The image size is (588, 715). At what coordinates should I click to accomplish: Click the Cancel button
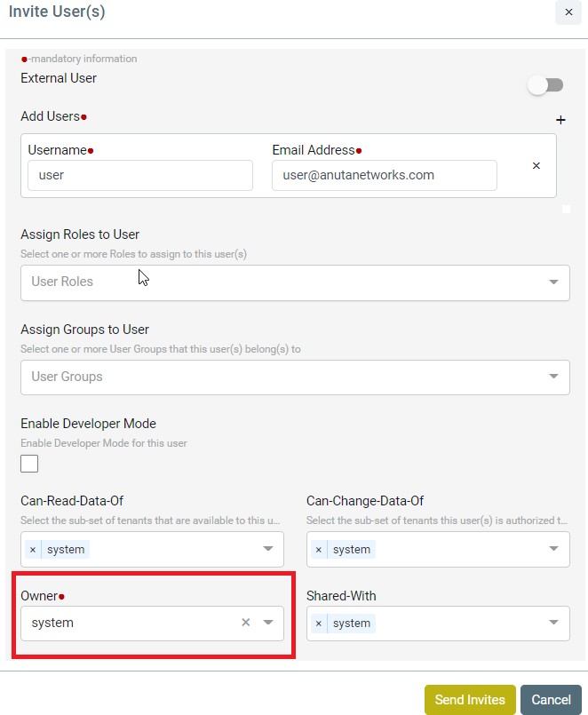pos(551,700)
